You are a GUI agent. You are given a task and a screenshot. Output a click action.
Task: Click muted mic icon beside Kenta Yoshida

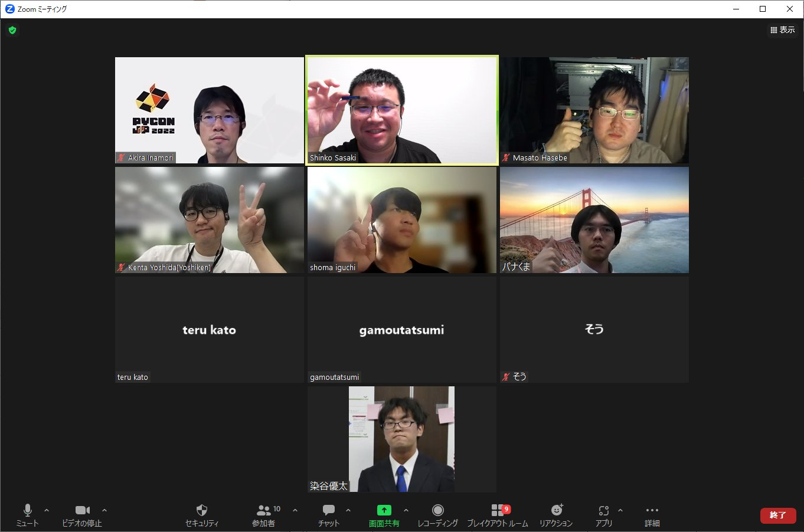click(122, 267)
